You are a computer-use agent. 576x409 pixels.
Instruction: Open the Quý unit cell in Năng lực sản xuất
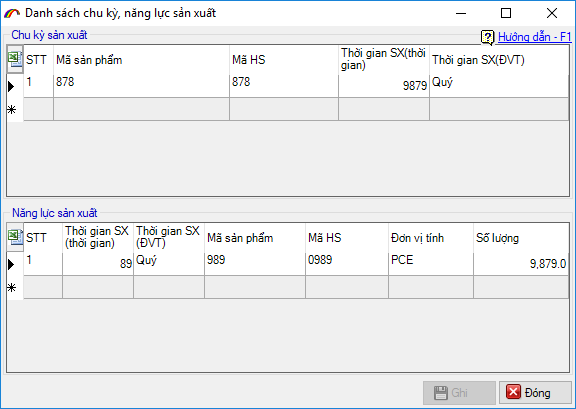point(169,264)
